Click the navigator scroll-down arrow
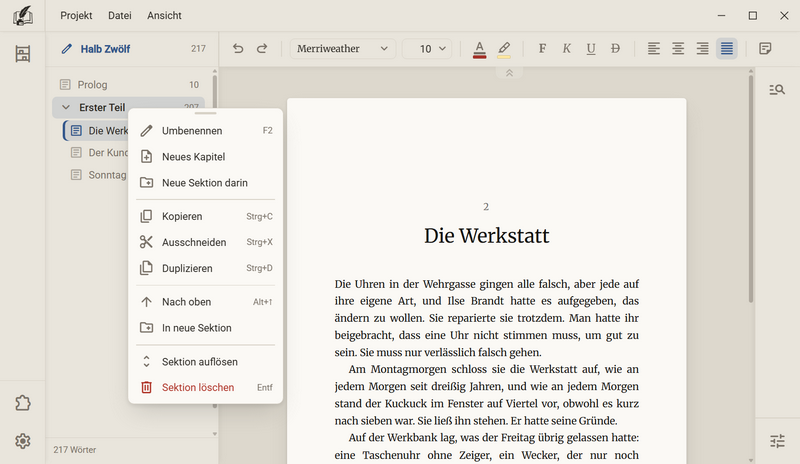The image size is (800, 464). pyautogui.click(x=214, y=434)
